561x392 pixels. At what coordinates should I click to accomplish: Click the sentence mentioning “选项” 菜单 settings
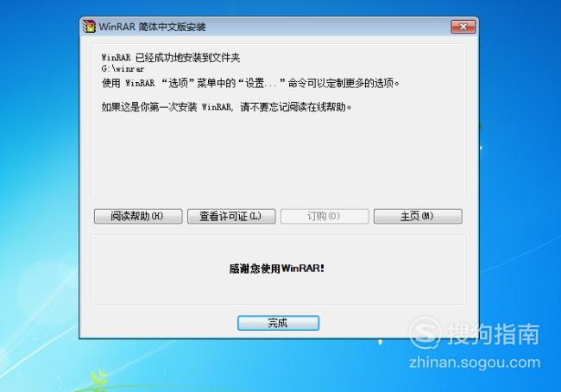click(250, 83)
